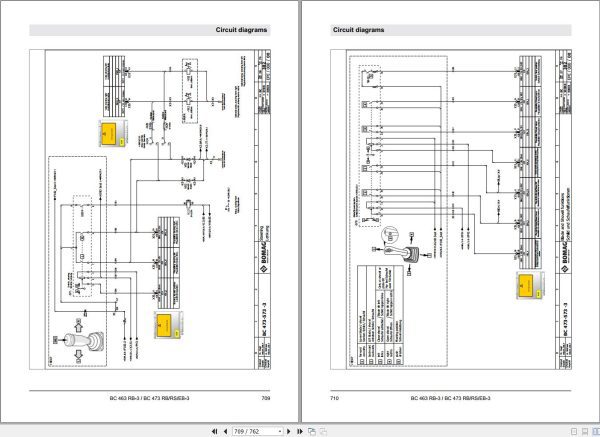
Task: Switch to continuous page layout
Action: 585,432
